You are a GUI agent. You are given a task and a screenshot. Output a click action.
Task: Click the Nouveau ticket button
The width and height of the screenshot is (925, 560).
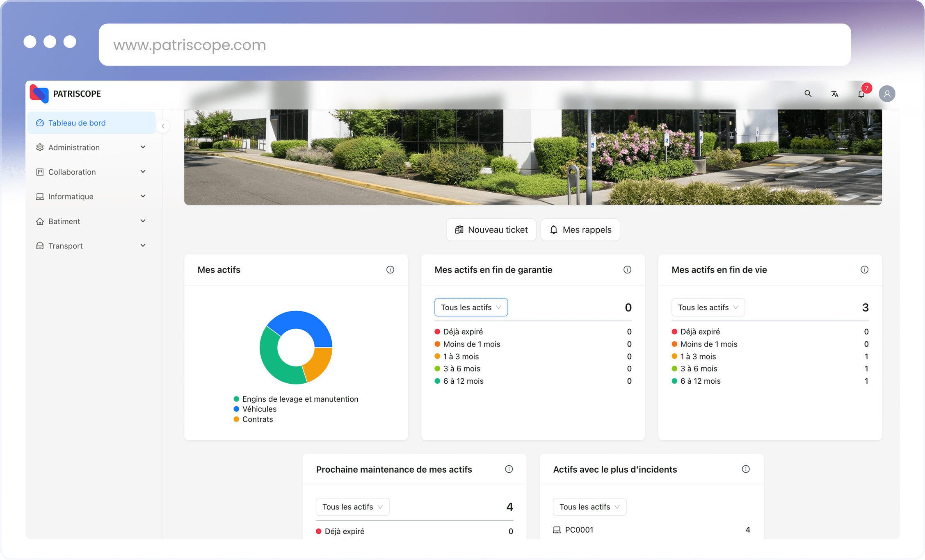click(x=491, y=230)
